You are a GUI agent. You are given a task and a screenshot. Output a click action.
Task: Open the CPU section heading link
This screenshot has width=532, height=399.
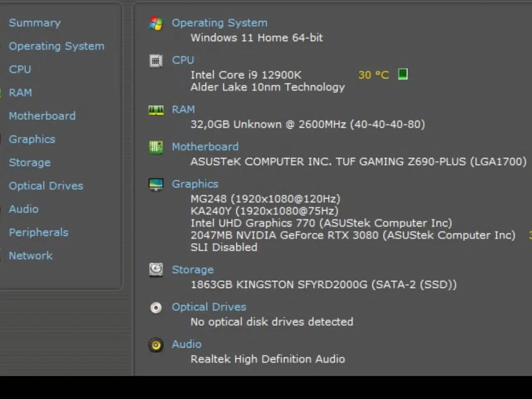(182, 60)
